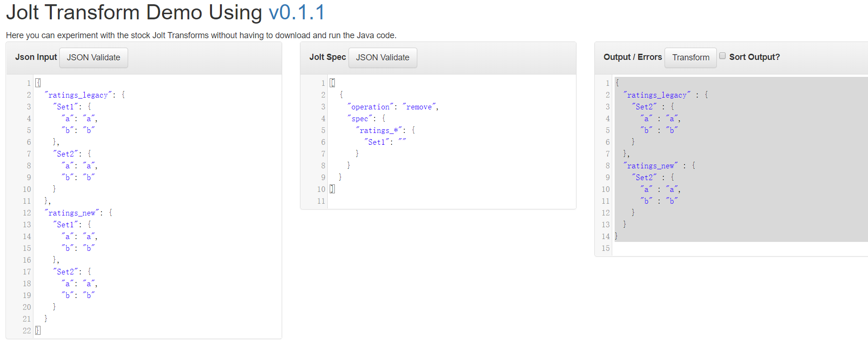This screenshot has height=340, width=868.
Task: Click "Set1" on line 13 of Json Input
Action: click(x=65, y=224)
